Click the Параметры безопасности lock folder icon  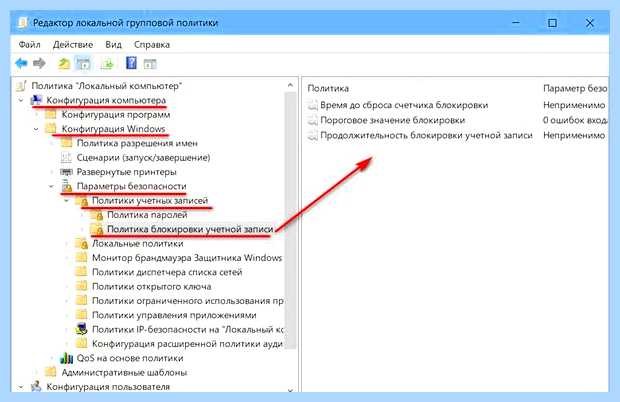click(67, 186)
